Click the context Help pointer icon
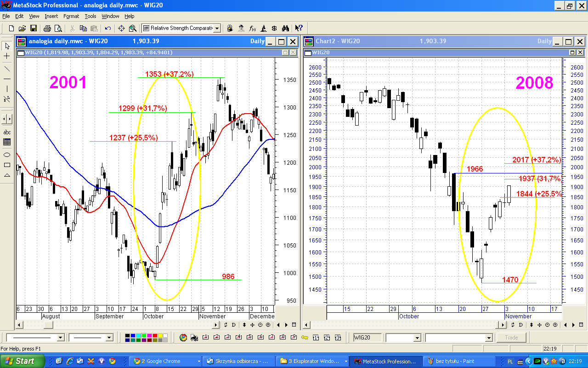 click(x=299, y=29)
